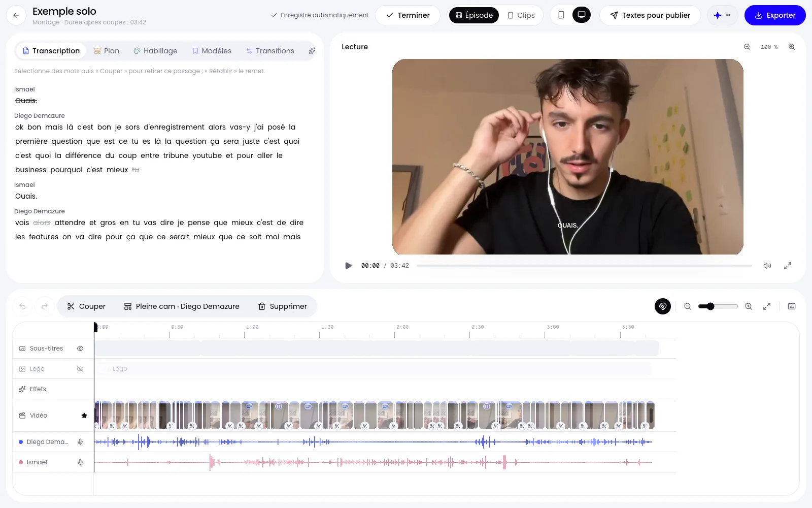Switch to landscape desktop view
Image resolution: width=812 pixels, height=508 pixels.
582,15
